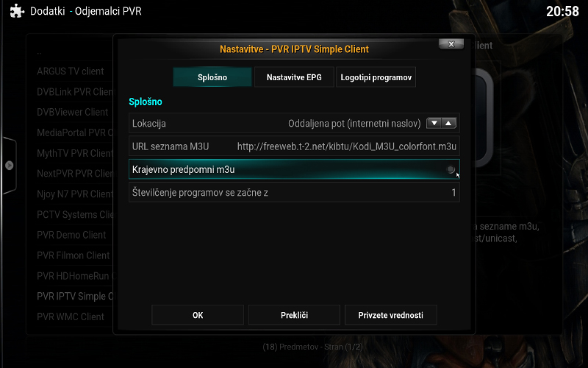Confirm settings with the OK button
The width and height of the screenshot is (588, 368).
[x=198, y=315]
